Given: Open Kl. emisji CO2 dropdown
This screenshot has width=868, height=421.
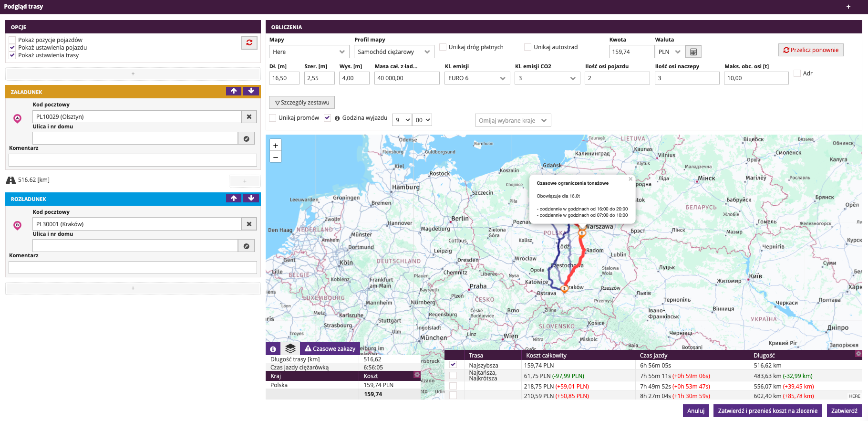Looking at the screenshot, I should click(548, 78).
